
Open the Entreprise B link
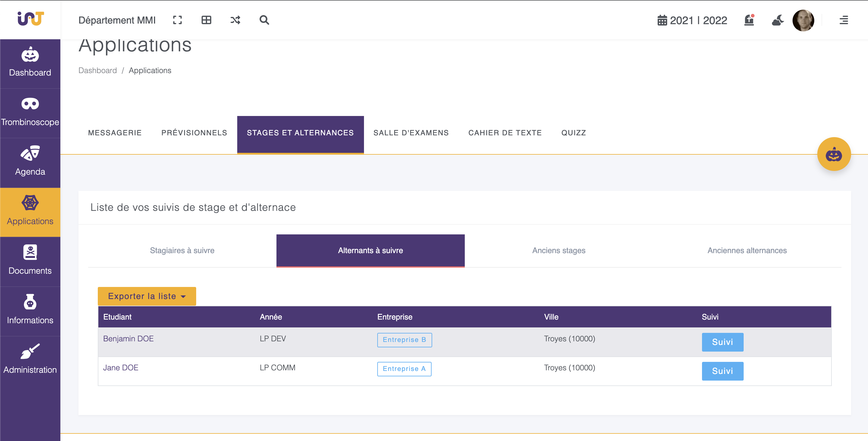[x=404, y=340]
